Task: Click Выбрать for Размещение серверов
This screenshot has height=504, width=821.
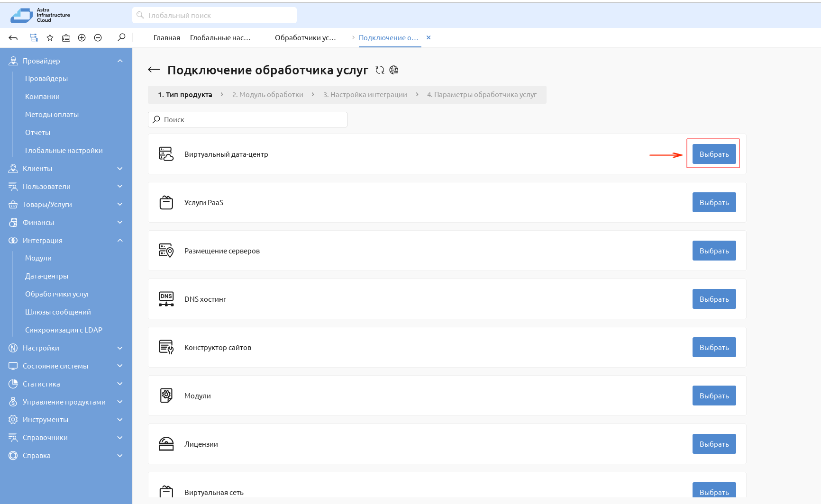Action: point(714,251)
